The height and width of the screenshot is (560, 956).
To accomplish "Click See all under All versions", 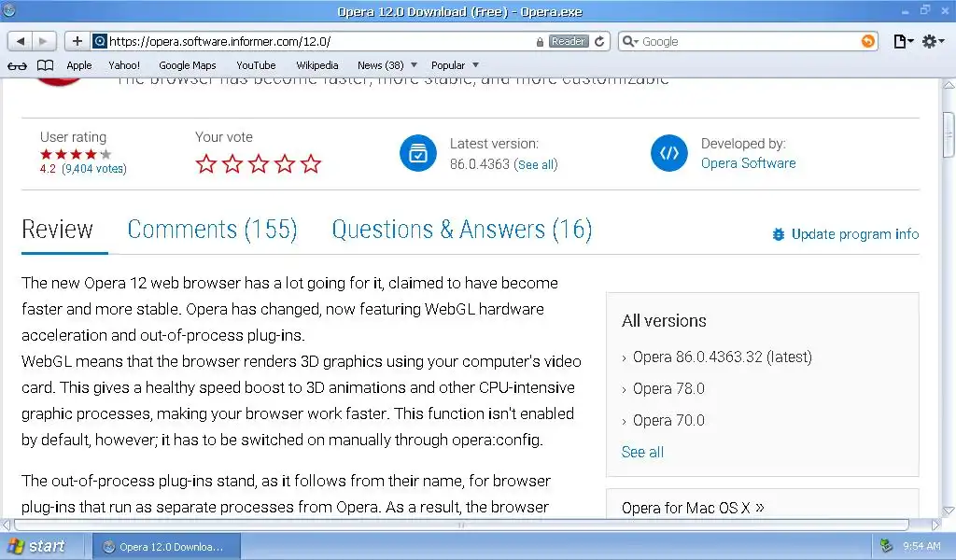I will pos(642,452).
